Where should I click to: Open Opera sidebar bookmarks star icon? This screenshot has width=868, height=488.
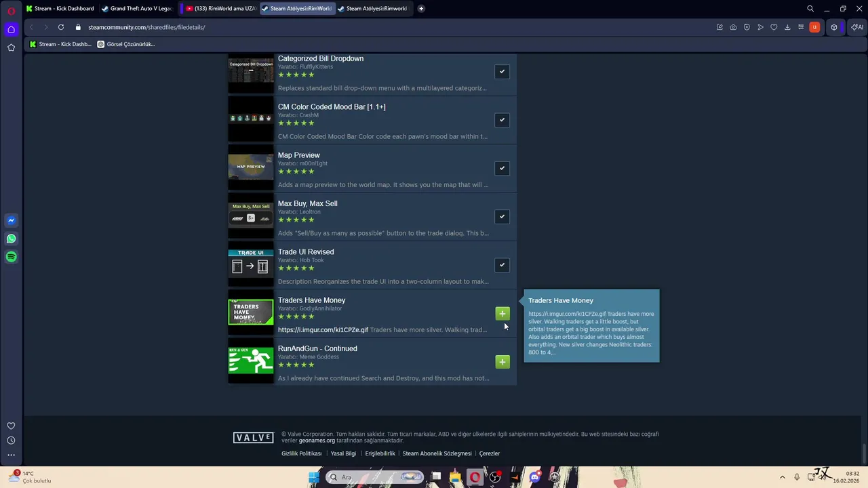[x=11, y=47]
